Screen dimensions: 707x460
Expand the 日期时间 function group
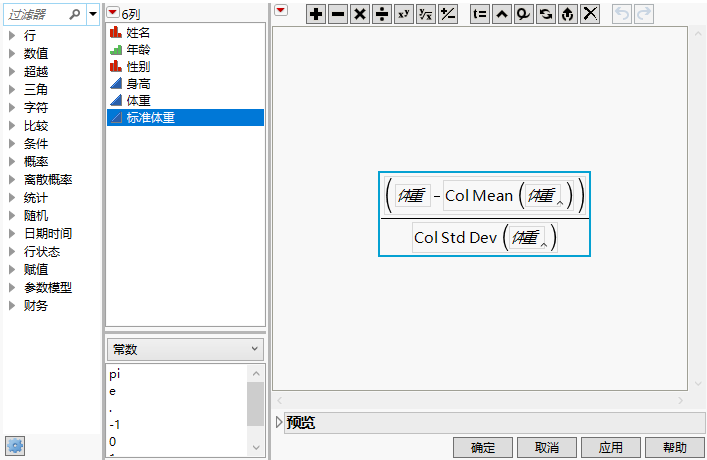12,234
